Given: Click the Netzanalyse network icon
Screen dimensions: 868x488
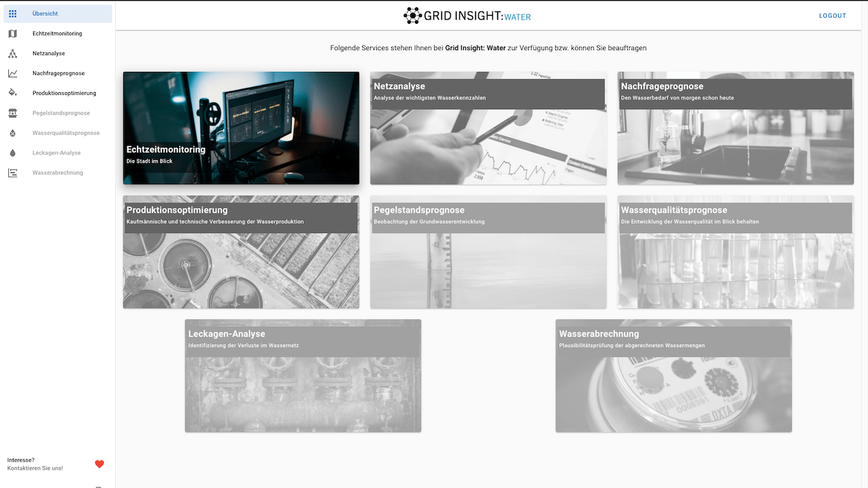Looking at the screenshot, I should pyautogui.click(x=12, y=54).
